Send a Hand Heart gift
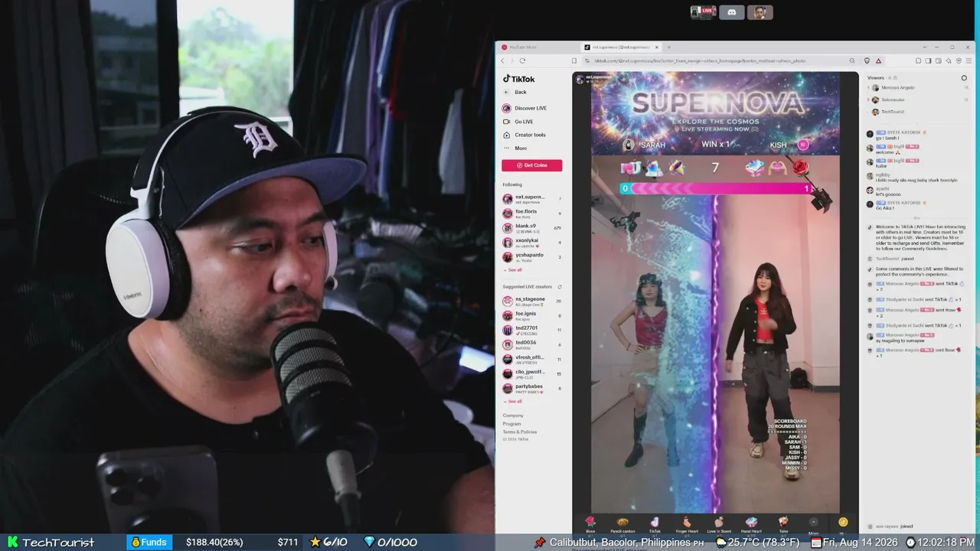The height and width of the screenshot is (551, 980). [751, 523]
